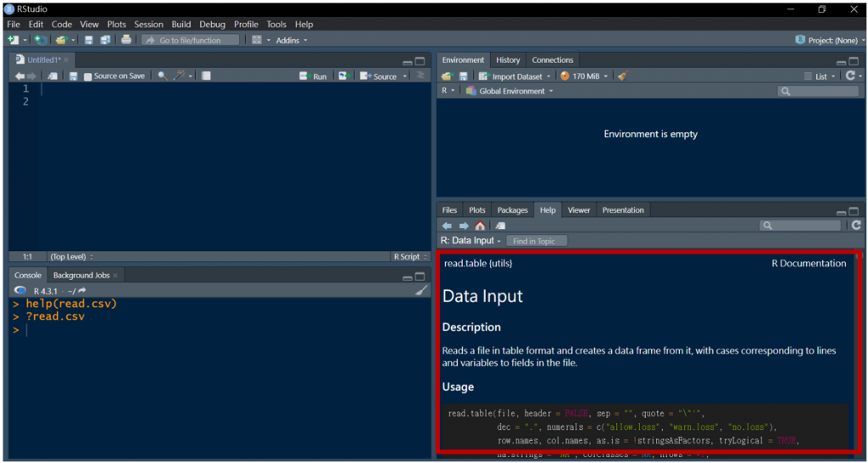Change the environment List view dropdown
Viewport: 868px width, 463px height.
821,76
